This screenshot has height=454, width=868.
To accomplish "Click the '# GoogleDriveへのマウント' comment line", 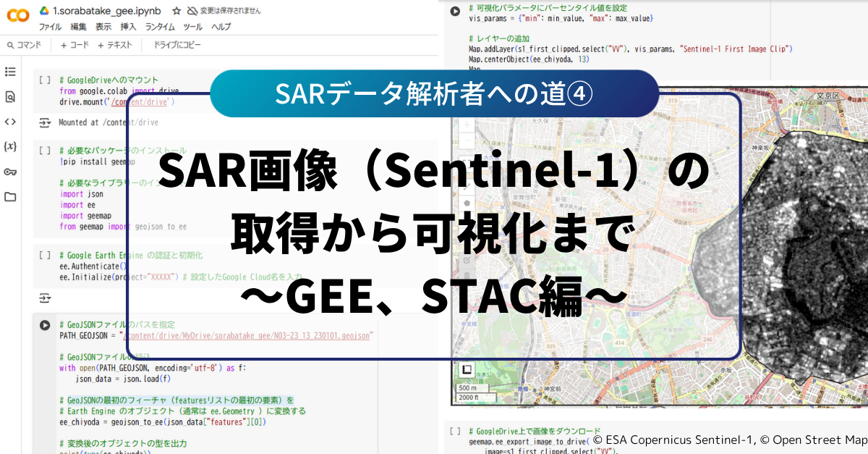I will (x=109, y=80).
